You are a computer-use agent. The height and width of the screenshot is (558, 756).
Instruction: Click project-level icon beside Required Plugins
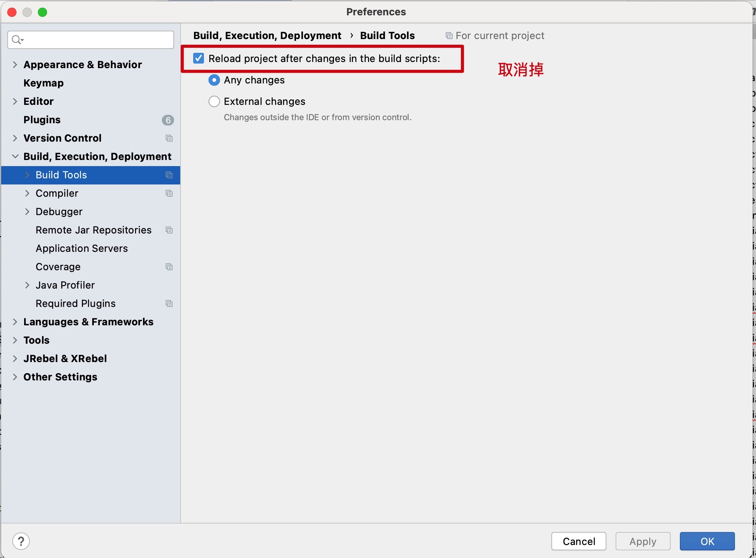pyautogui.click(x=169, y=303)
